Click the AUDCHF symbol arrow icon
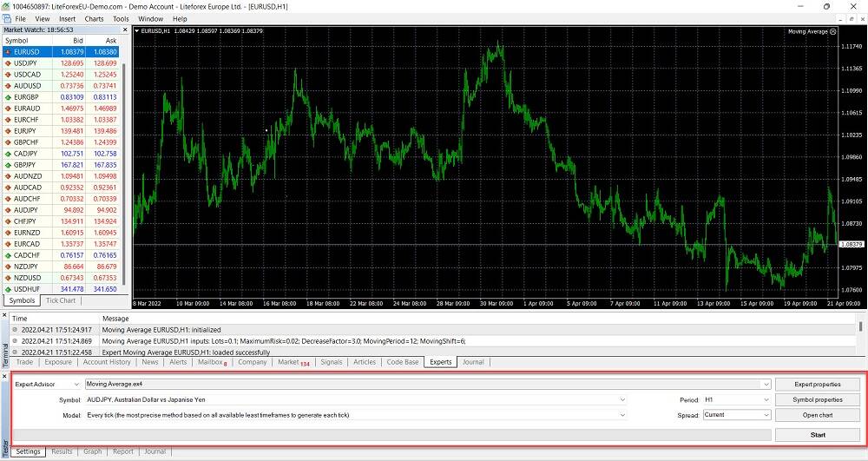Screen dimensions: 868x461 pyautogui.click(x=8, y=199)
